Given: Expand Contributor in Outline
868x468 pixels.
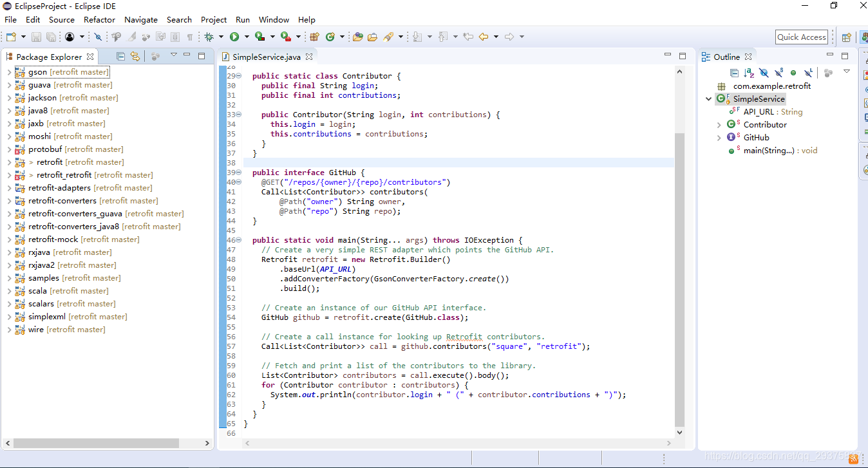Looking at the screenshot, I should [x=719, y=124].
